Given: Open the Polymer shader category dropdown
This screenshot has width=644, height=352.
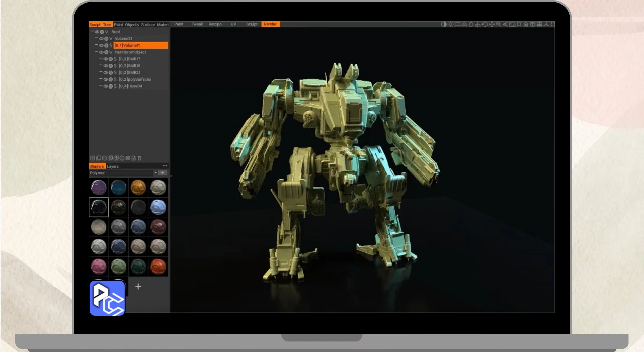Looking at the screenshot, I should tap(155, 173).
